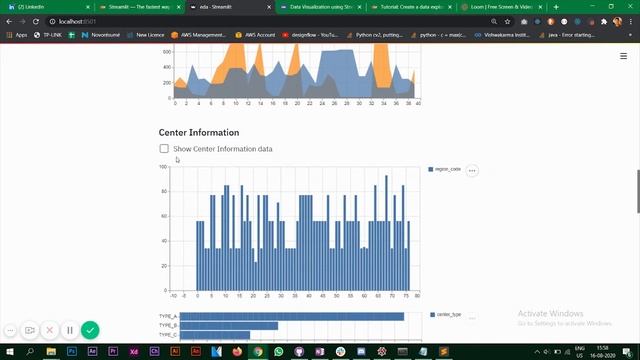Tick Show Center Information data checkbox

pyautogui.click(x=164, y=149)
